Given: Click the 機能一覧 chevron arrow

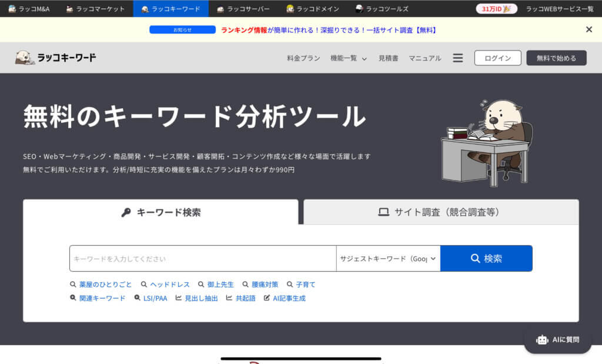Looking at the screenshot, I should point(364,59).
